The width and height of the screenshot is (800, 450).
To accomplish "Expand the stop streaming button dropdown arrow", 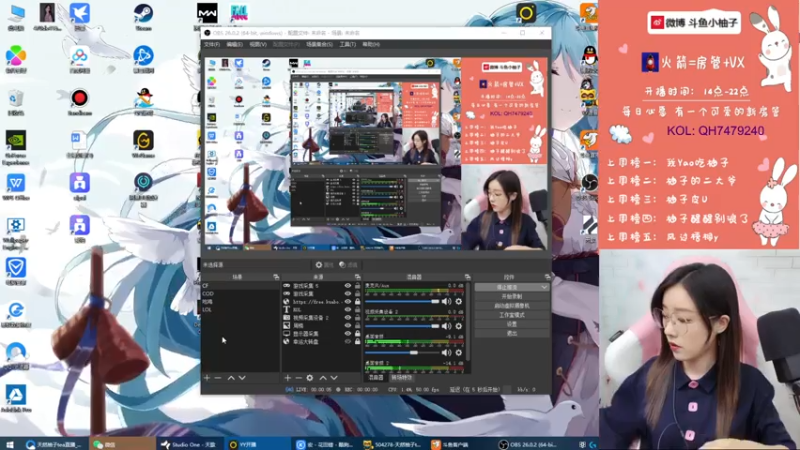I will click(544, 287).
